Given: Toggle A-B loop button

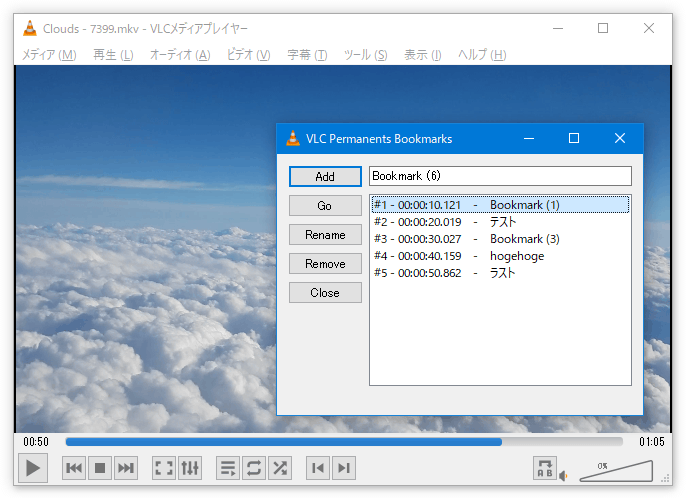Looking at the screenshot, I should (545, 468).
